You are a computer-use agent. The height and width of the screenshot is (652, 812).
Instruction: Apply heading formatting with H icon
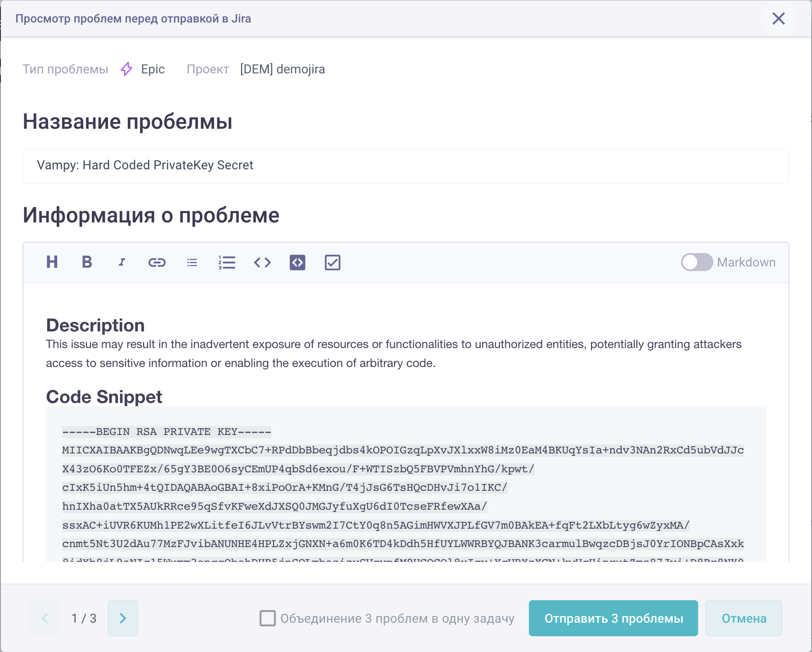(x=52, y=262)
